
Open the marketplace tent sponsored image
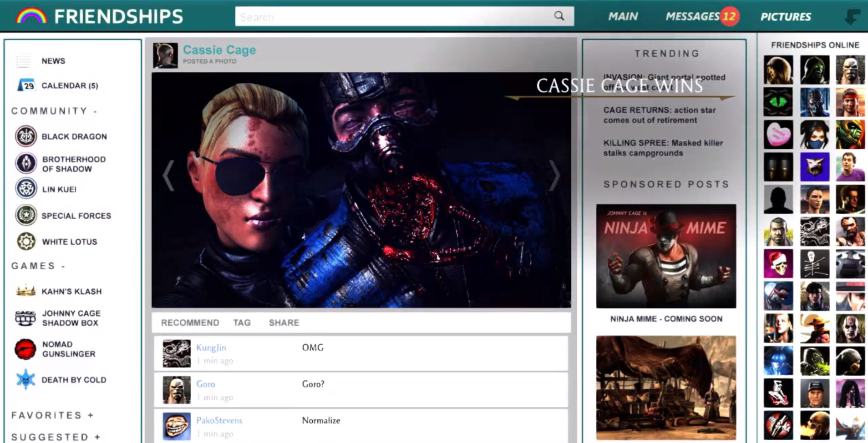(666, 388)
